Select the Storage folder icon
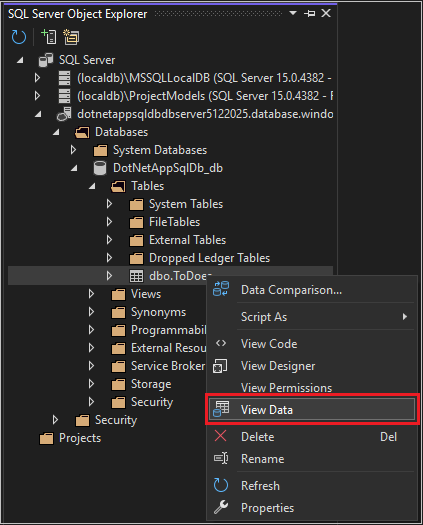423x525 pixels. coord(118,384)
